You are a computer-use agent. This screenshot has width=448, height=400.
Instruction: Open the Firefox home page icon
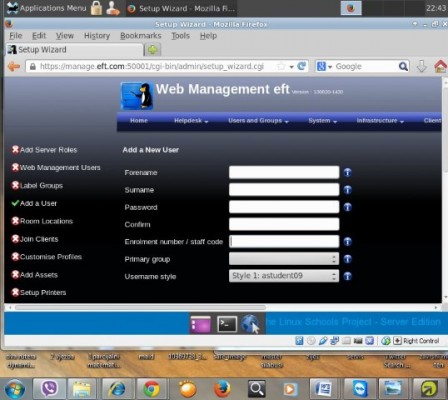click(x=440, y=66)
